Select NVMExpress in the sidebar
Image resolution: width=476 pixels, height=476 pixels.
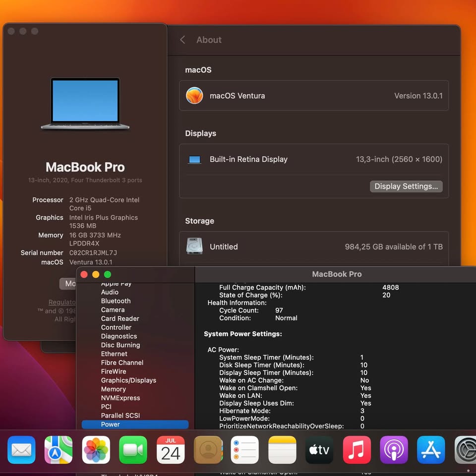pyautogui.click(x=120, y=398)
